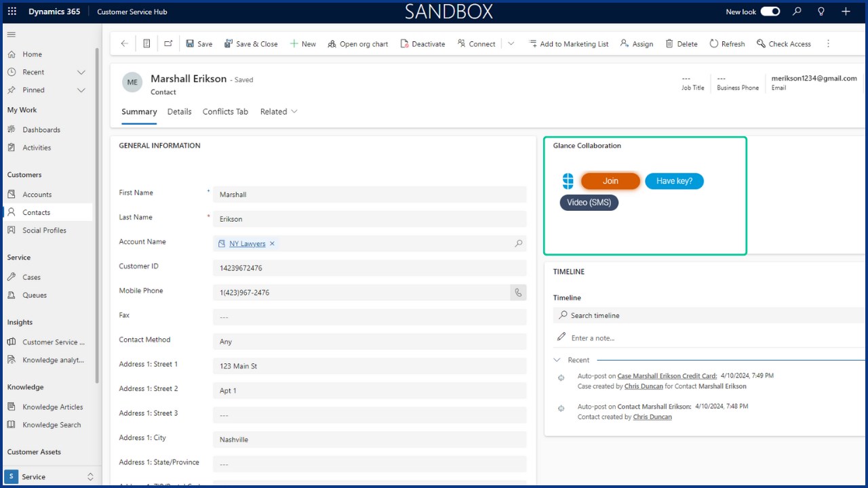Toggle the New look switch

[x=770, y=12]
